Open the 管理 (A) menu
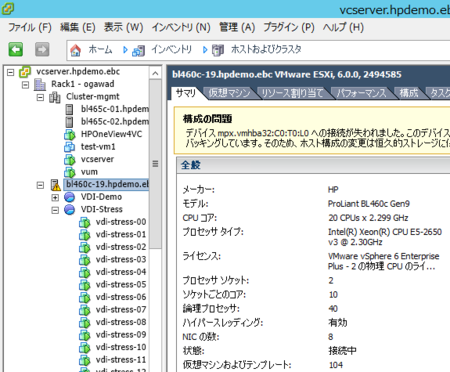 click(x=237, y=27)
